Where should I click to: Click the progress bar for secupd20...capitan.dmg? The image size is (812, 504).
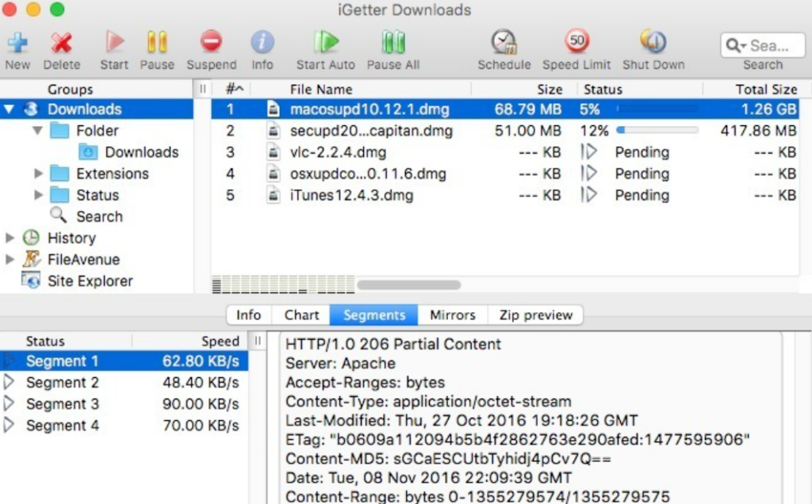click(657, 131)
